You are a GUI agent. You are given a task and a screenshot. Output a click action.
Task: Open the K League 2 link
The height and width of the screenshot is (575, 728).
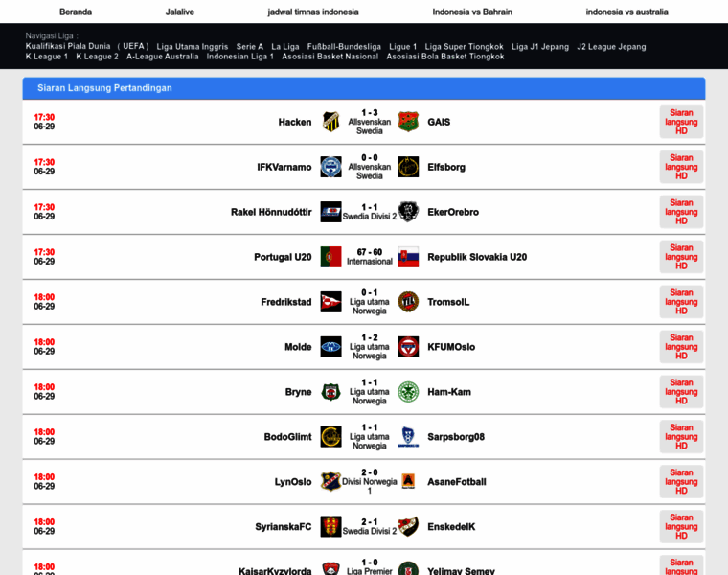[x=97, y=57]
